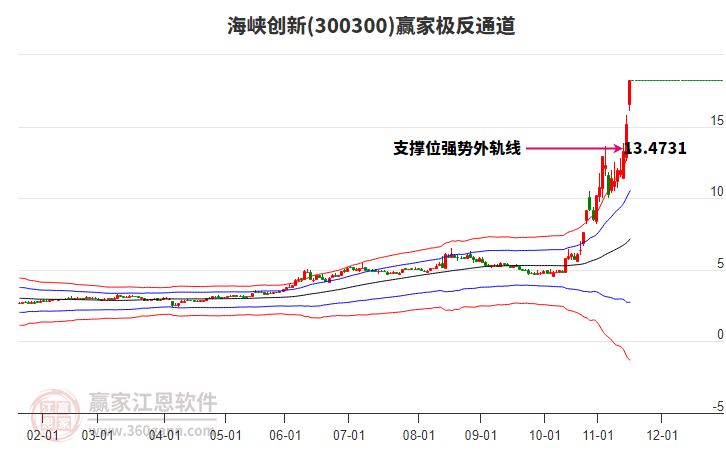The height and width of the screenshot is (450, 726).
Task: Click the green dashed horizontal line at the peak
Action: (x=677, y=81)
